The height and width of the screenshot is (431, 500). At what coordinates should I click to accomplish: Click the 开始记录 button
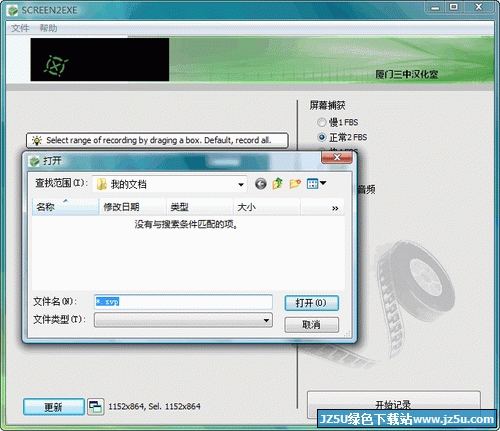pyautogui.click(x=393, y=405)
